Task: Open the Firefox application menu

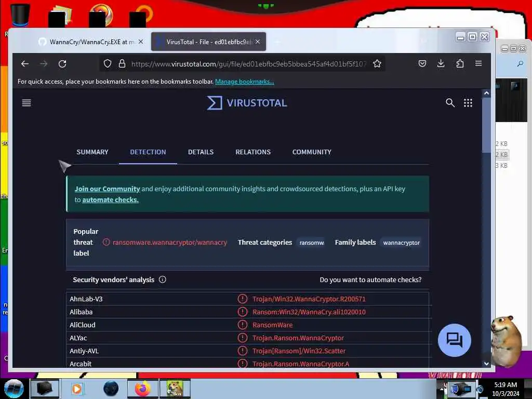Action: (x=478, y=63)
